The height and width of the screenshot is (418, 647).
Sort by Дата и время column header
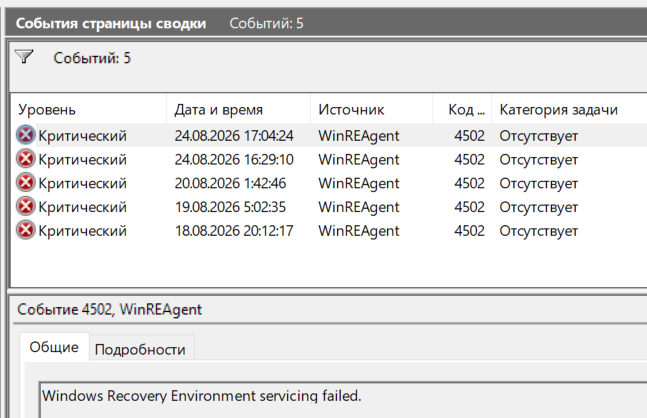tap(238, 109)
